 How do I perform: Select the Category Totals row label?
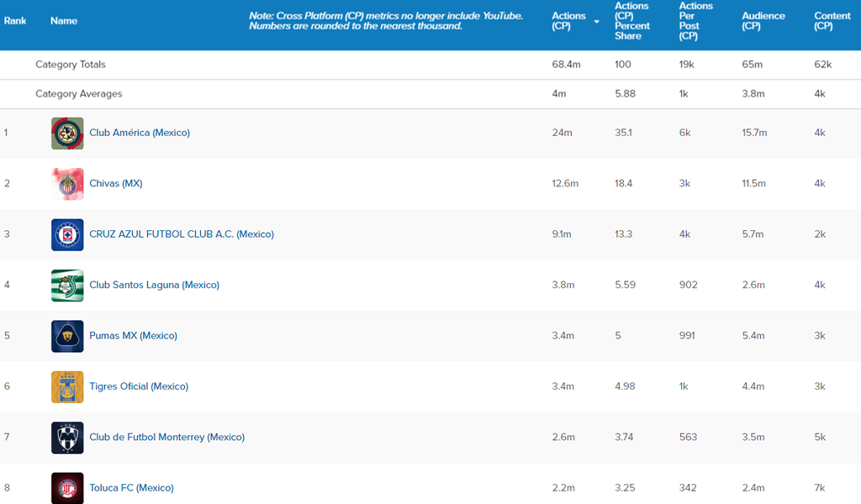click(x=71, y=64)
